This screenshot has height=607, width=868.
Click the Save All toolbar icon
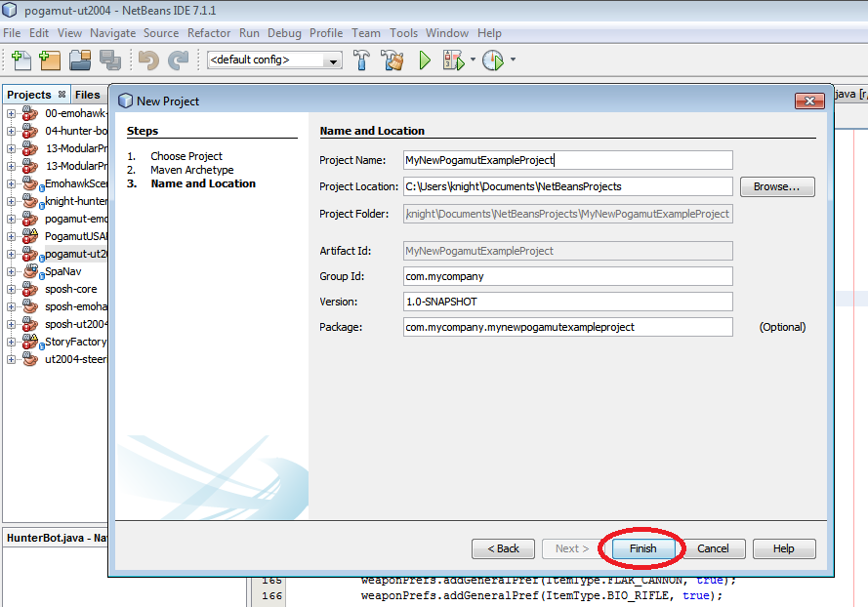[x=110, y=60]
